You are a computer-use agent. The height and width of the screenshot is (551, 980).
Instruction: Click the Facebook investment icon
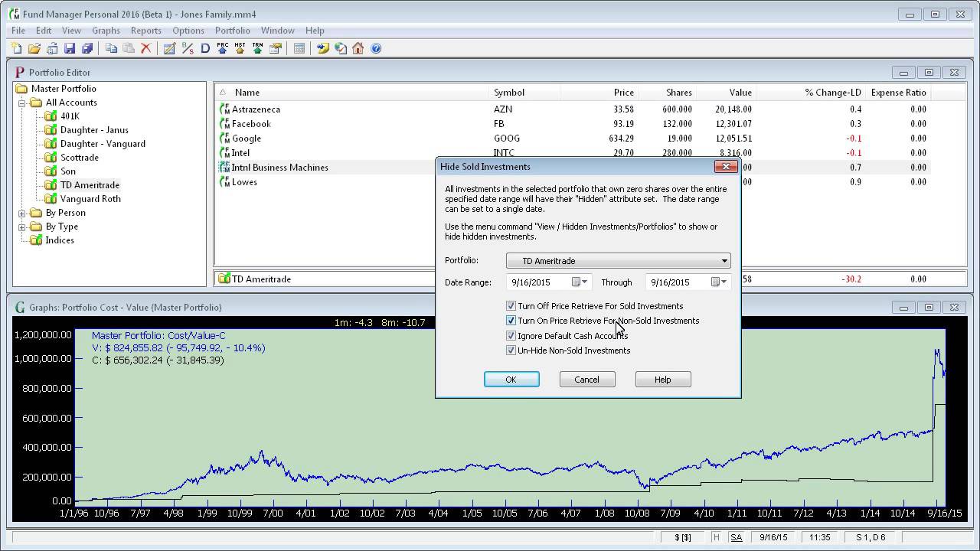coord(224,124)
